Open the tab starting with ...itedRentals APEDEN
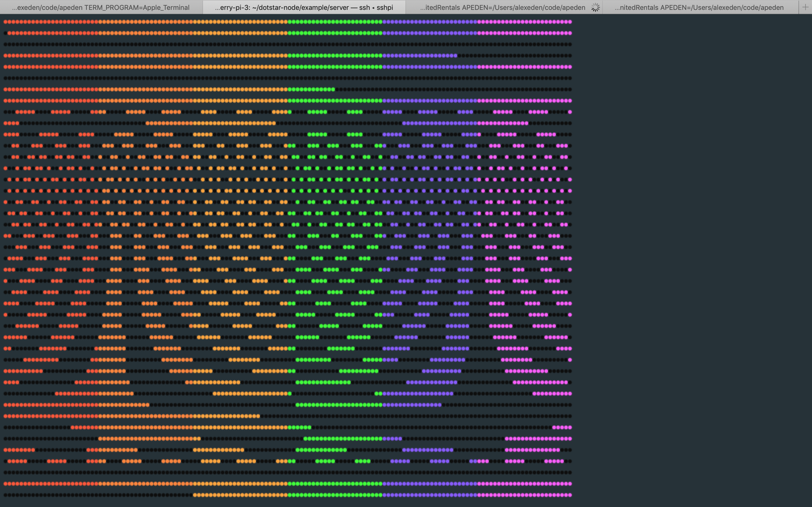 tap(502, 7)
